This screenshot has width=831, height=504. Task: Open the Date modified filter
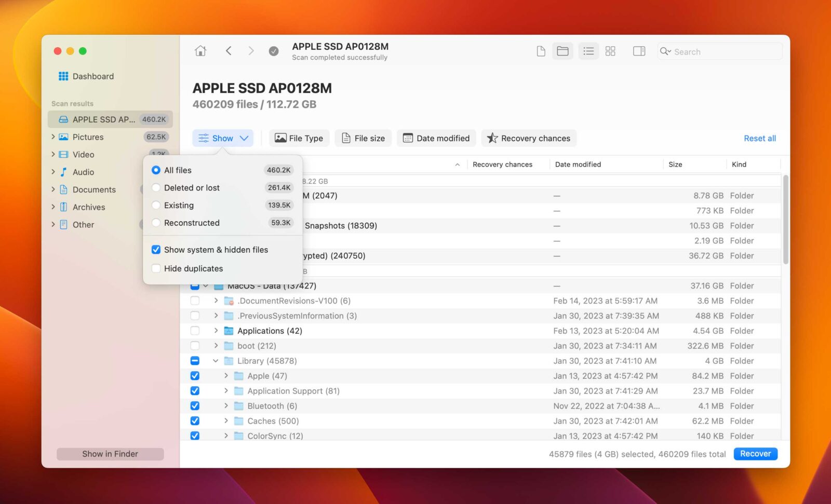point(437,138)
